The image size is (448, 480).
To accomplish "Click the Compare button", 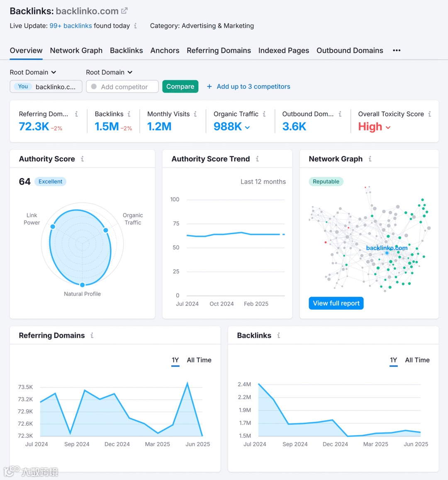I will pyautogui.click(x=180, y=87).
